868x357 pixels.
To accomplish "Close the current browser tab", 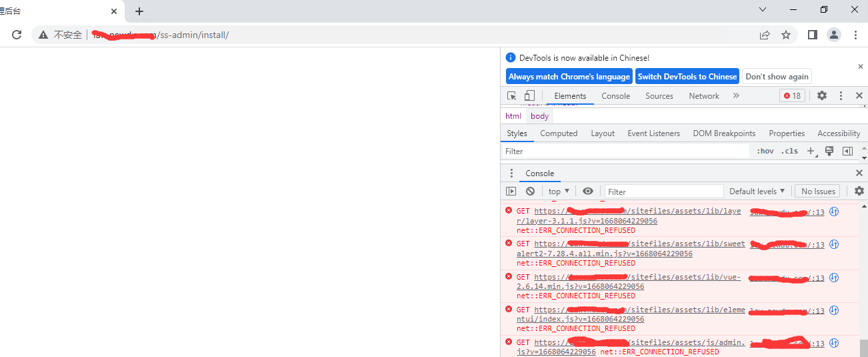I will 114,11.
